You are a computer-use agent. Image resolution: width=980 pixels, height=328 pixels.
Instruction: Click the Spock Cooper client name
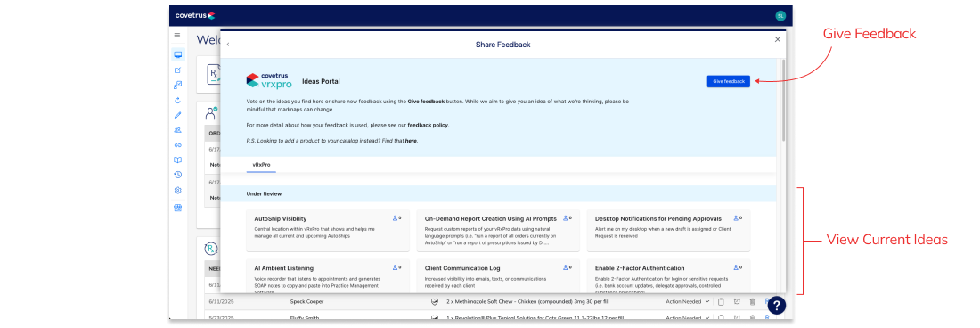pyautogui.click(x=306, y=302)
